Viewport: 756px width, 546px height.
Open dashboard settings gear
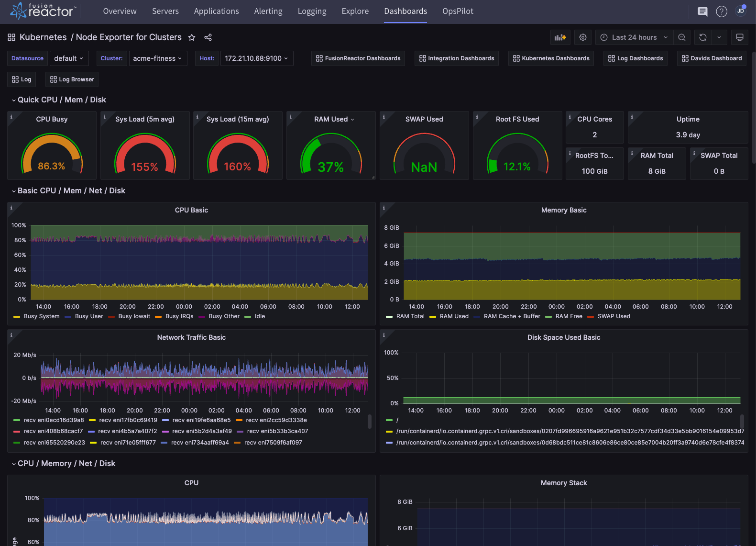(582, 37)
